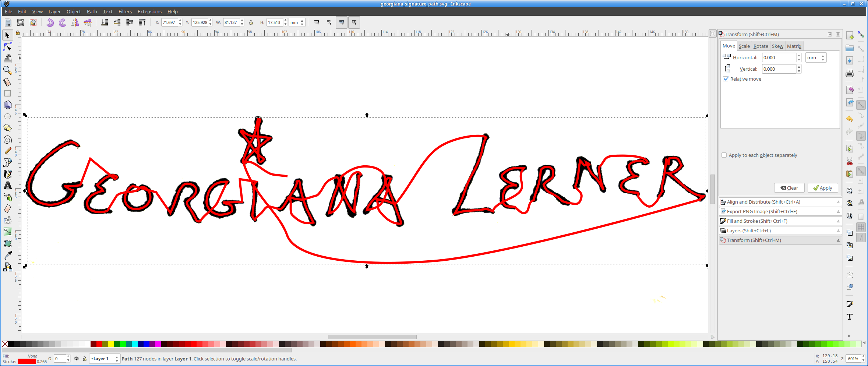
Task: Toggle the width/height lock ratio icon
Action: click(x=251, y=22)
